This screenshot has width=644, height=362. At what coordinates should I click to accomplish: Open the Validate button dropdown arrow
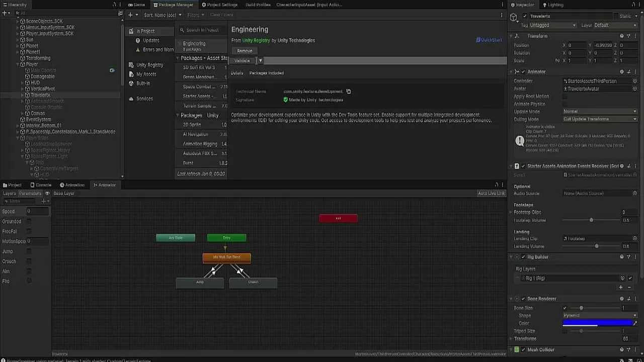point(261,61)
